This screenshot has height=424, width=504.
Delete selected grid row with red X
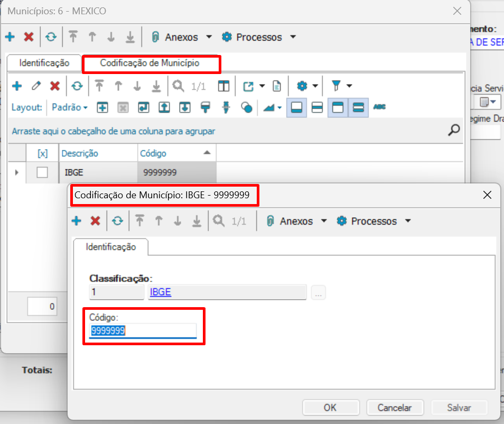tap(55, 86)
